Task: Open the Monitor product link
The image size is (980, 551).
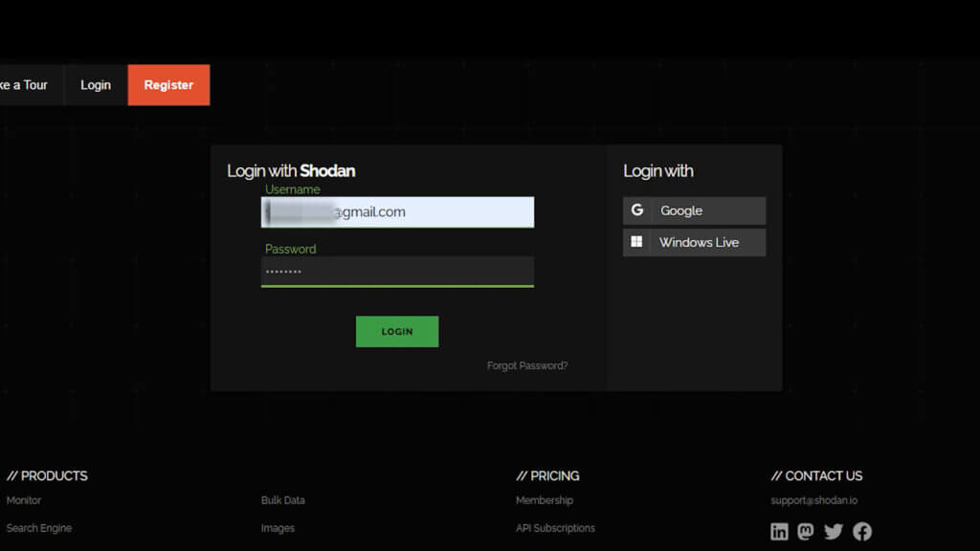Action: coord(23,499)
